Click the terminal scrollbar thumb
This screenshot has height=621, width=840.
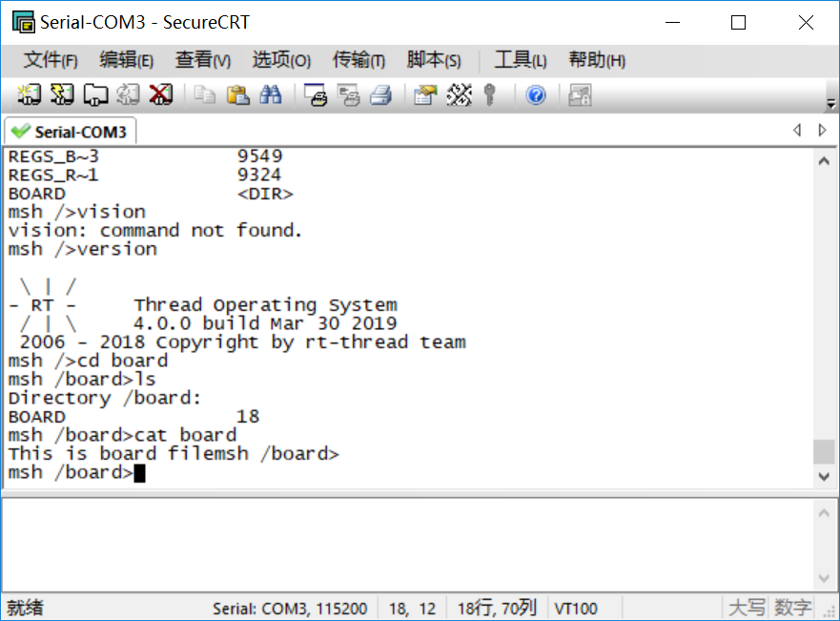824,451
